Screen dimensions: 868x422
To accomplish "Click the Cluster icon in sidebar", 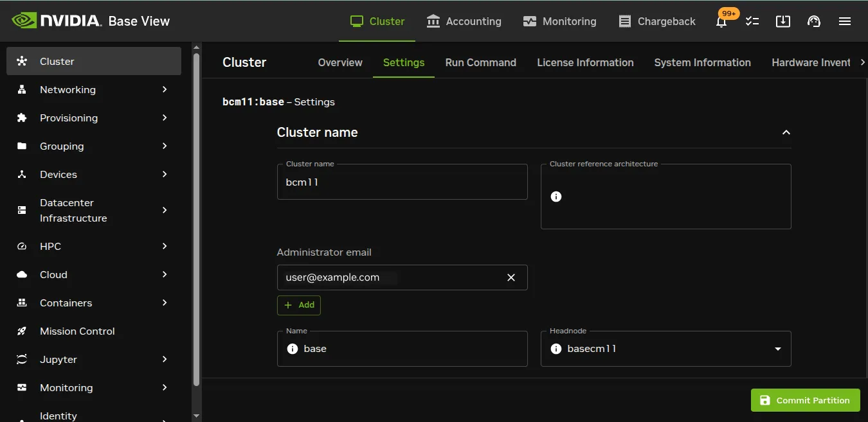I will [x=22, y=61].
